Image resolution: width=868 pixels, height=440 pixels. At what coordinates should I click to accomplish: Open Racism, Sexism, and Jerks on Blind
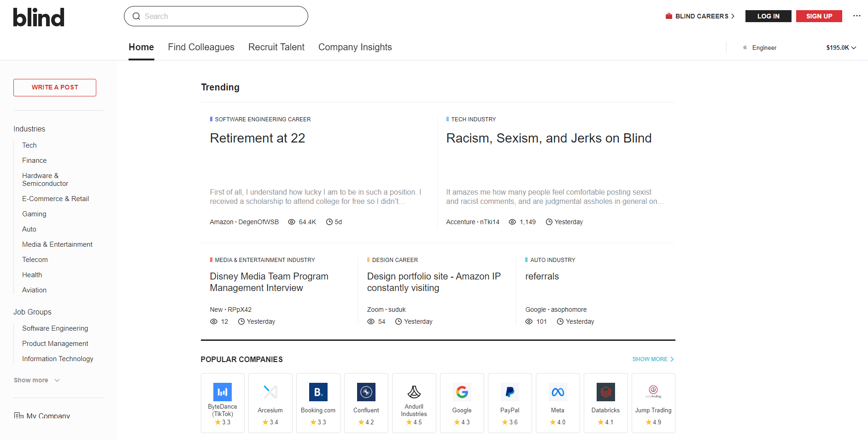[x=549, y=138]
